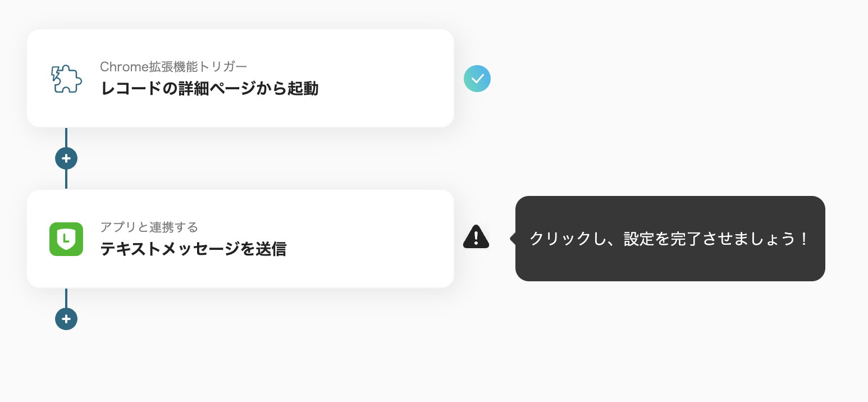
Task: Click the Chrome拡張機能トリガー label
Action: point(173,66)
